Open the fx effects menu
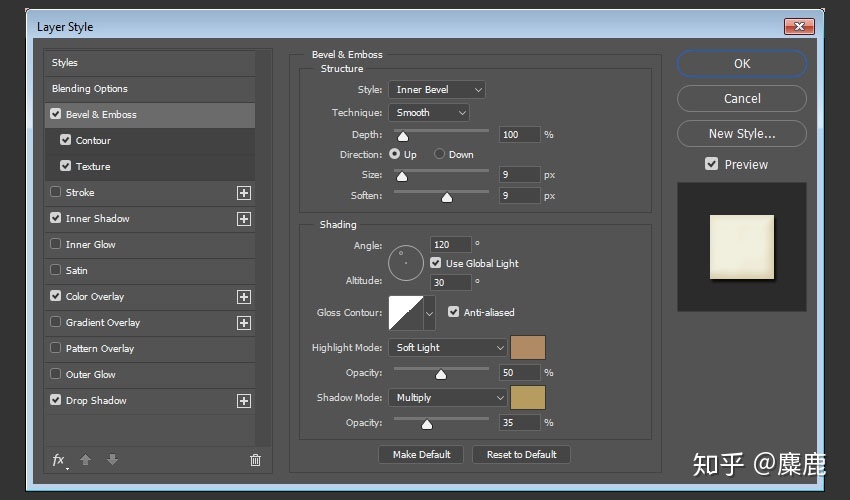The height and width of the screenshot is (500, 850). 59,460
